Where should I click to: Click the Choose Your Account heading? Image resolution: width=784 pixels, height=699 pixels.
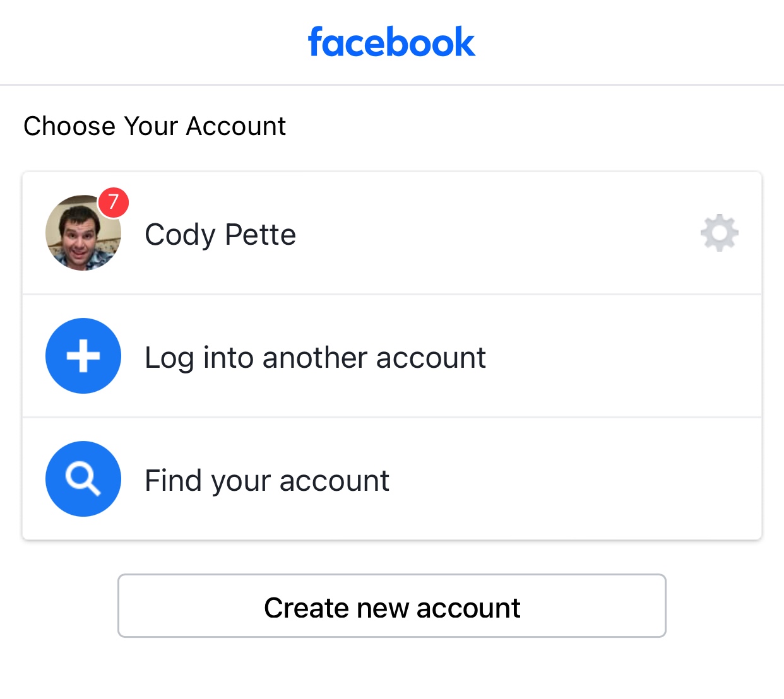155,126
